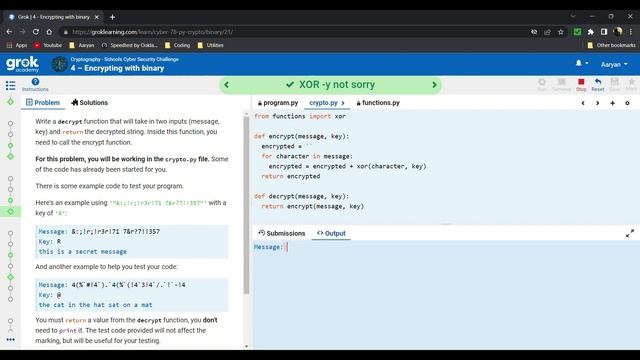The width and height of the screenshot is (640, 360).
Task: Select the crypto.py file tab
Action: 323,103
